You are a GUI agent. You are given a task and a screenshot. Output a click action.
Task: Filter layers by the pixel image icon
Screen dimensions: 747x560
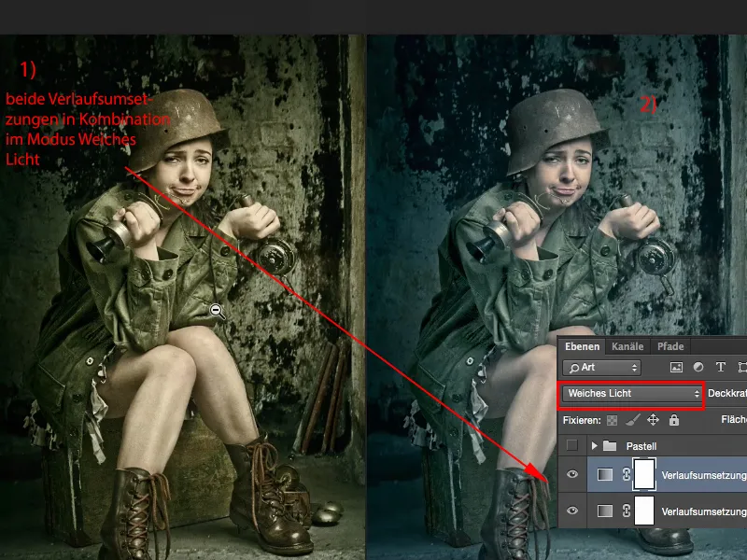[676, 368]
